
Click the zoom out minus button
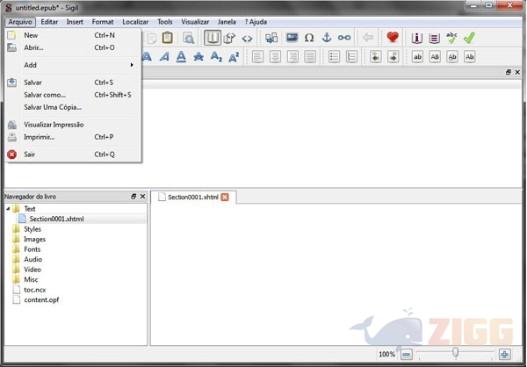(x=406, y=354)
